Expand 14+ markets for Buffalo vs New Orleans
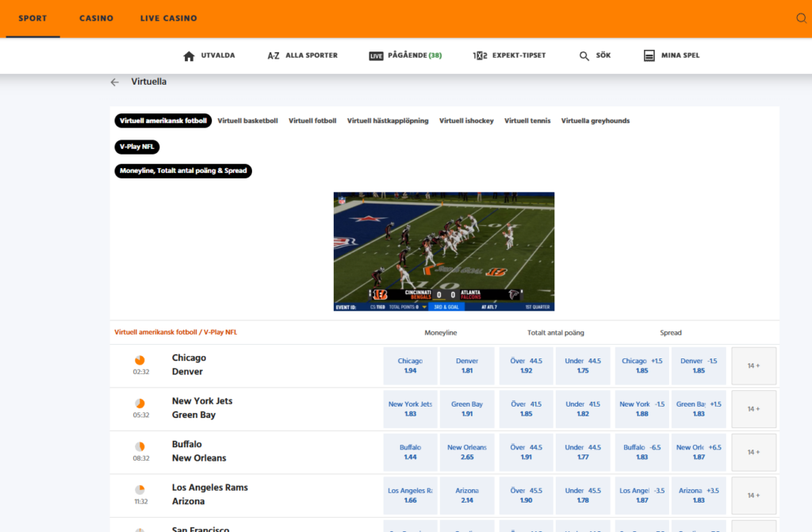The image size is (812, 532). 753,453
